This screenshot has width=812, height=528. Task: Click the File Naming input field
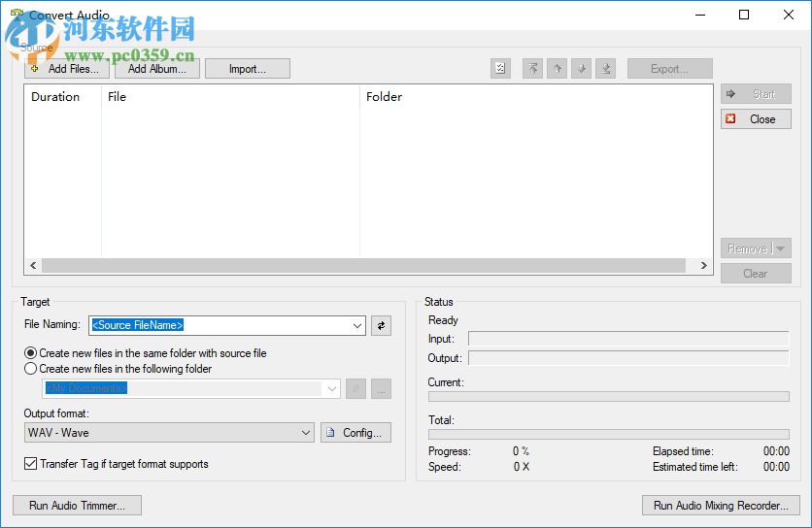tap(220, 325)
